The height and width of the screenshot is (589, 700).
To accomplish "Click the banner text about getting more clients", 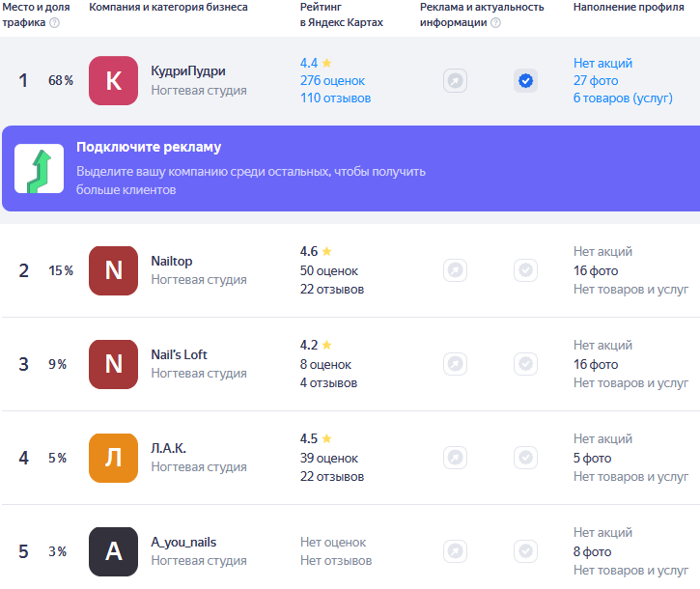I will point(251,181).
